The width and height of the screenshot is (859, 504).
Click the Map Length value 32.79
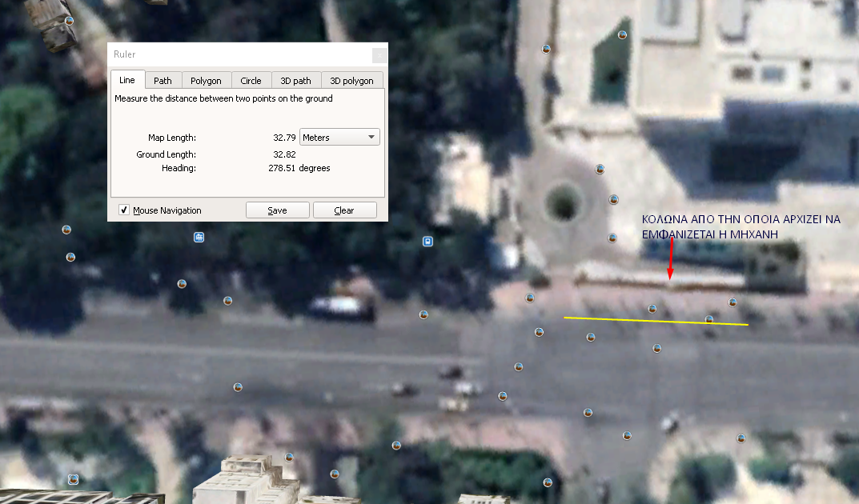[x=284, y=138]
